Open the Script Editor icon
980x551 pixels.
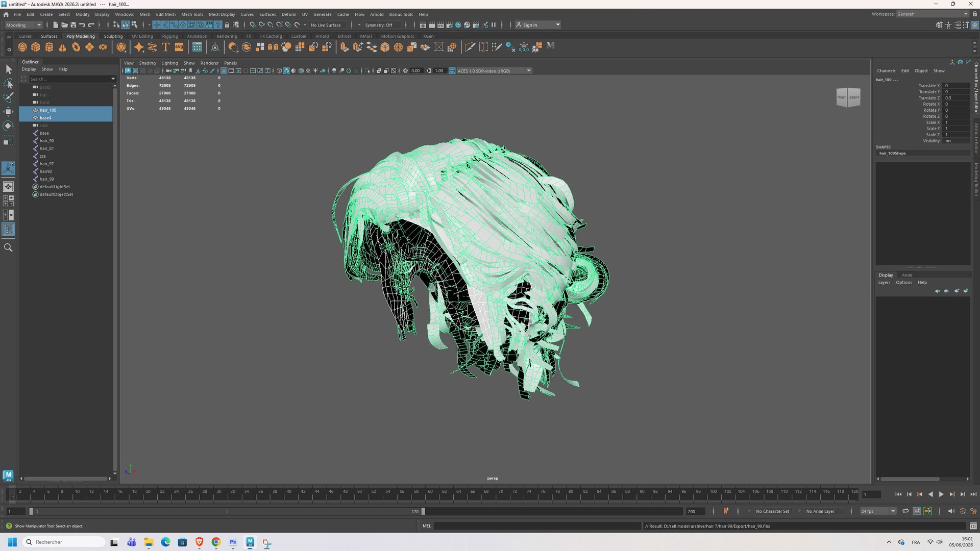point(973,526)
